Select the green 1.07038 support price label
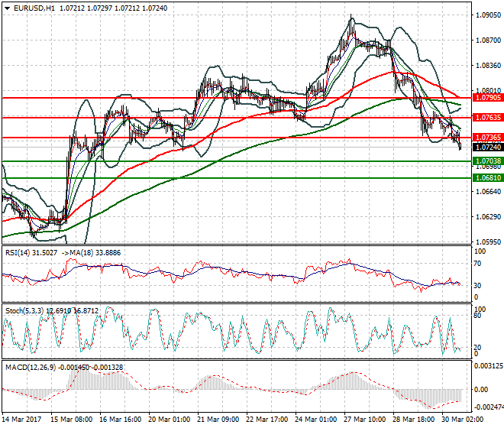The height and width of the screenshot is (428, 504). [x=488, y=161]
